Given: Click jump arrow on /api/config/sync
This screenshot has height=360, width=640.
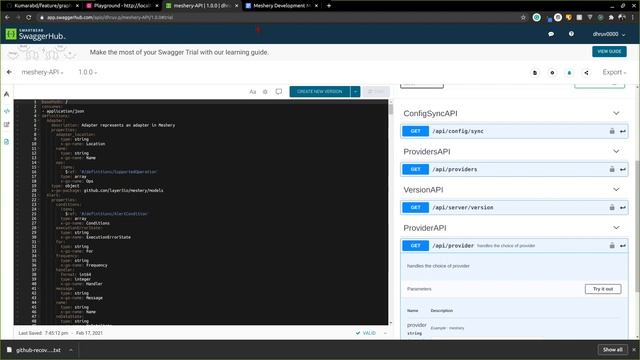Looking at the screenshot, I should [x=623, y=131].
